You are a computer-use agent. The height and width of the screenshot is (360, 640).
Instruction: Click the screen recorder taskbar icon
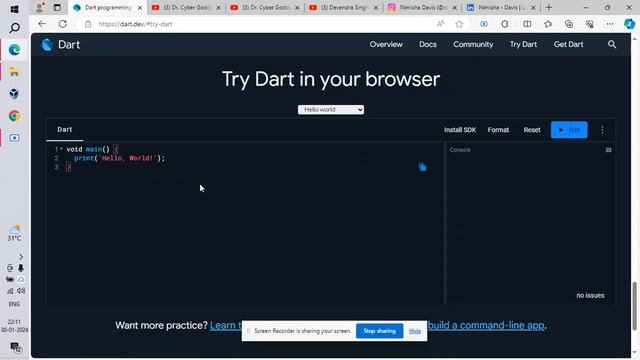[x=14, y=138]
